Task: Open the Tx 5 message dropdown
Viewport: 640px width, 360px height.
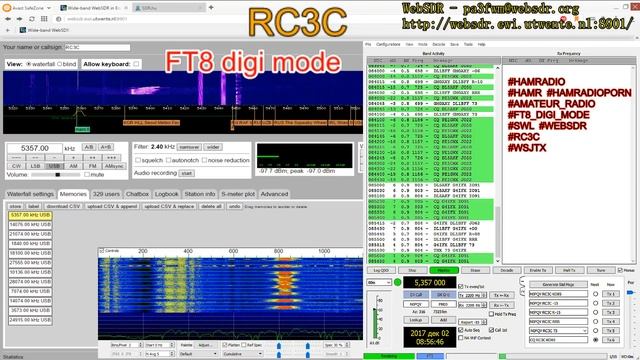Action: tap(585, 331)
